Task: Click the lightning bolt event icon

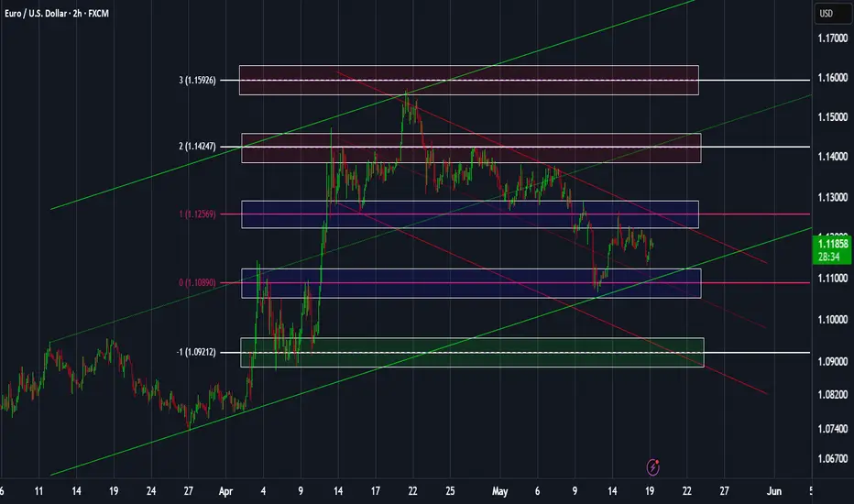Action: pyautogui.click(x=652, y=467)
